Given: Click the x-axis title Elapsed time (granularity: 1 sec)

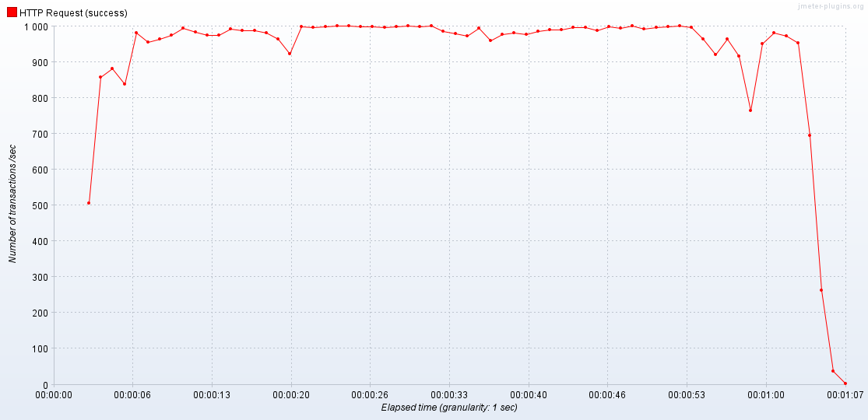Looking at the screenshot, I should point(449,408).
